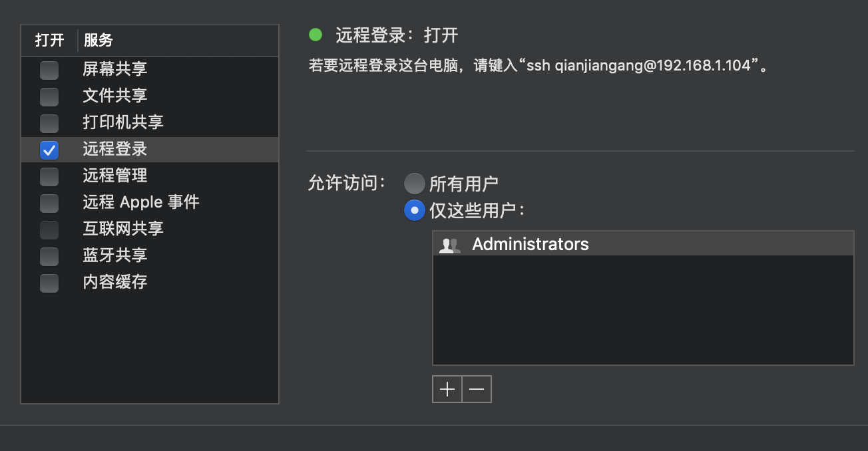Enable the 蓝牙共享 checkbox
The height and width of the screenshot is (451, 868).
point(49,255)
